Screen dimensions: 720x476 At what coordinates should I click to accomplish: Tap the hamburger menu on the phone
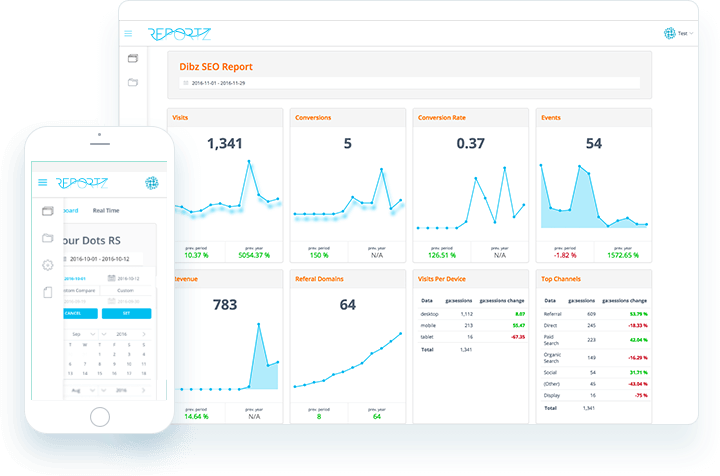pyautogui.click(x=42, y=182)
